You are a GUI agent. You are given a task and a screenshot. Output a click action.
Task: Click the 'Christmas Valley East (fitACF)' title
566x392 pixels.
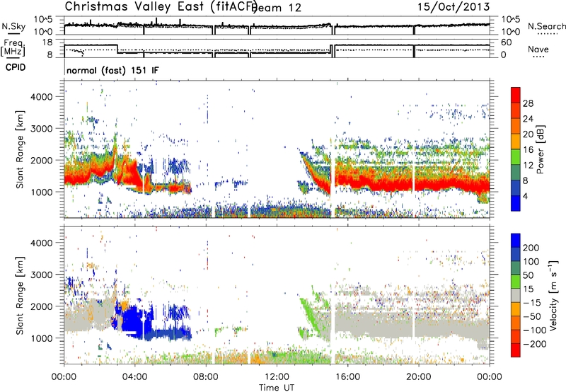[161, 6]
